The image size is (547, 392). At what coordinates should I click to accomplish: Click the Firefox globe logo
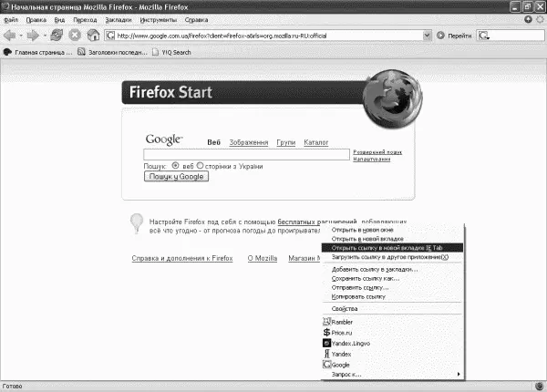tap(392, 98)
